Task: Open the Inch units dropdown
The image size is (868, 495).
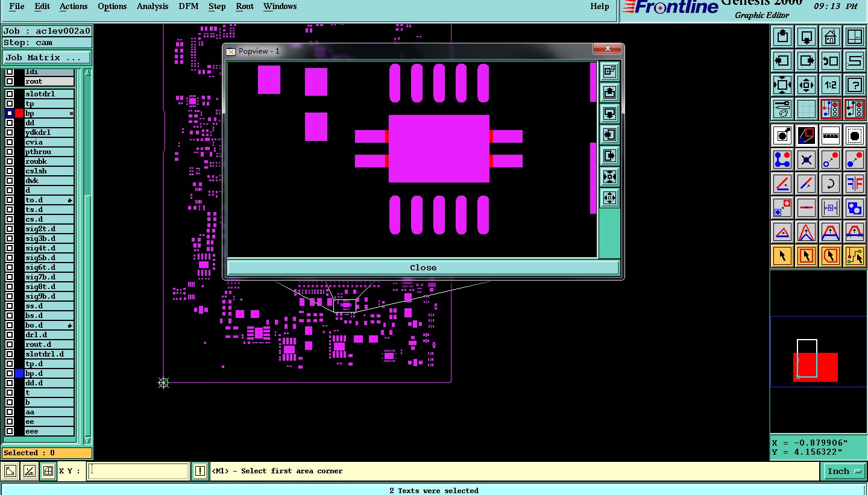Action: [x=843, y=471]
